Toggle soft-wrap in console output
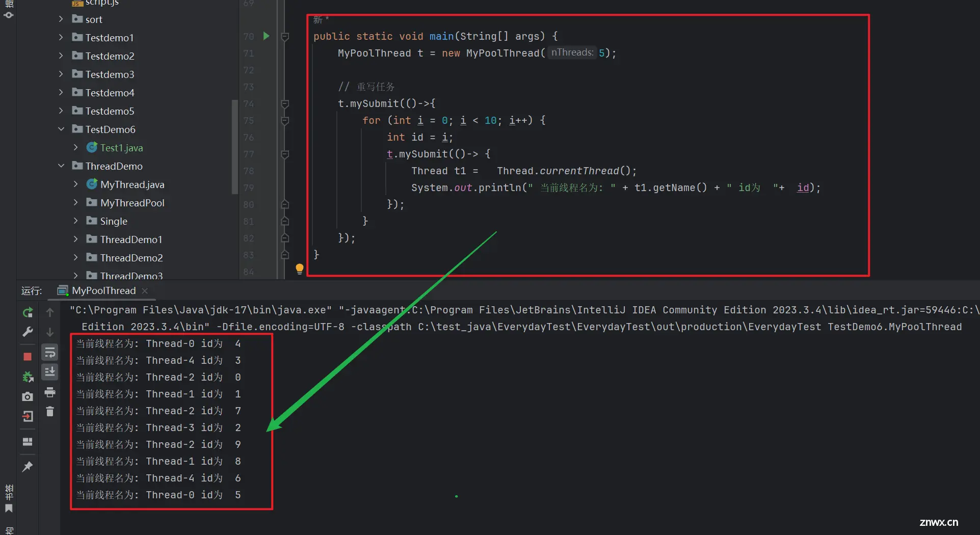This screenshot has height=535, width=980. tap(50, 353)
